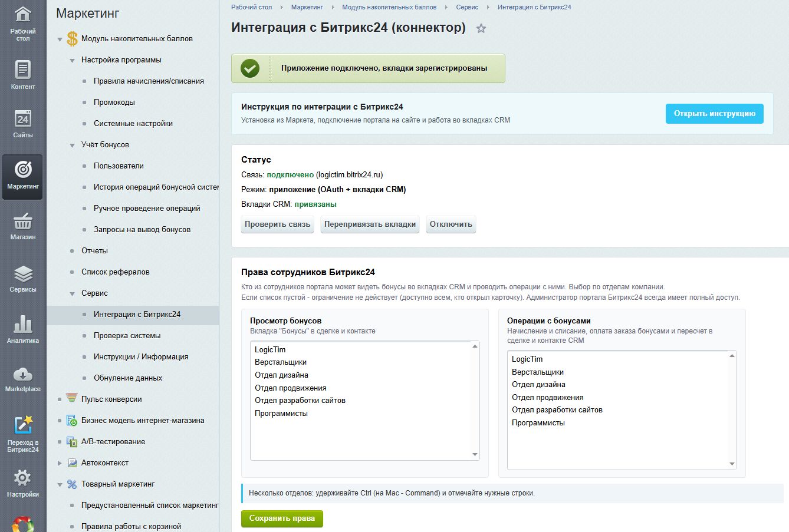Collapse the Сервис section arrow
This screenshot has width=789, height=532.
tap(72, 293)
